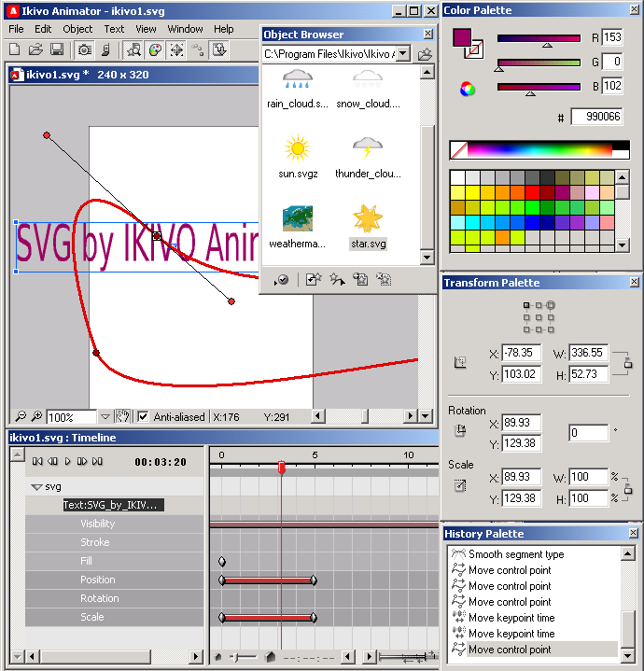Viewport: 644px width, 671px height.
Task: Click the timeline playhead marker
Action: coord(281,468)
